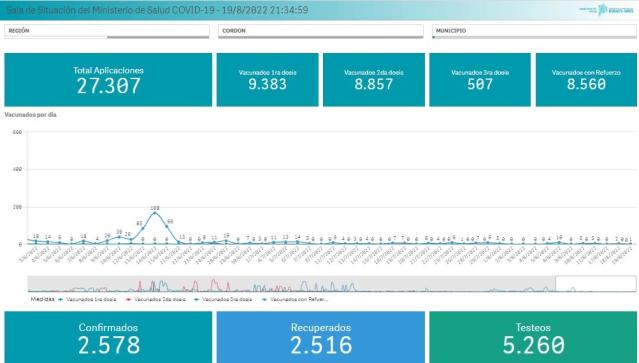639x363 pixels.
Task: Click the grey area of the mini chart navigator
Action: (x=291, y=284)
